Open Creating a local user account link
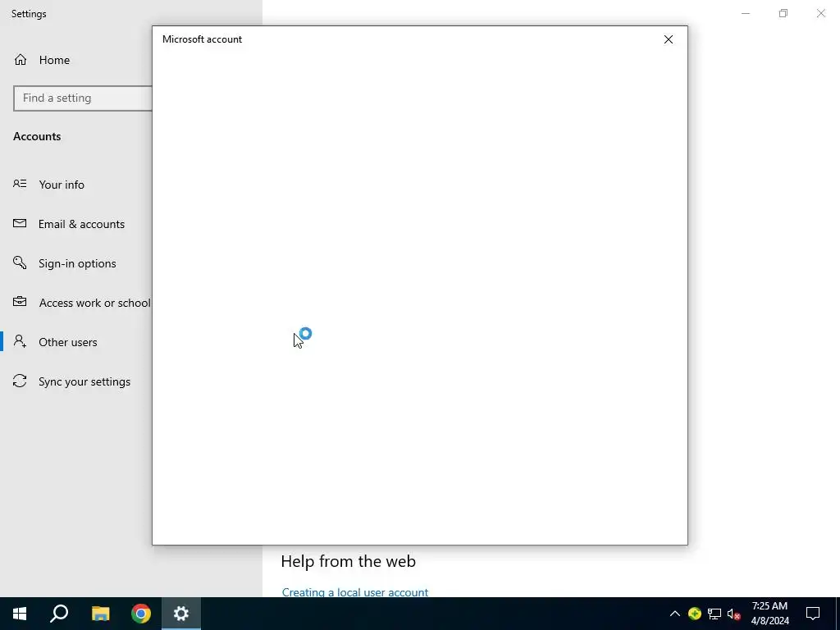The height and width of the screenshot is (630, 840). [354, 592]
